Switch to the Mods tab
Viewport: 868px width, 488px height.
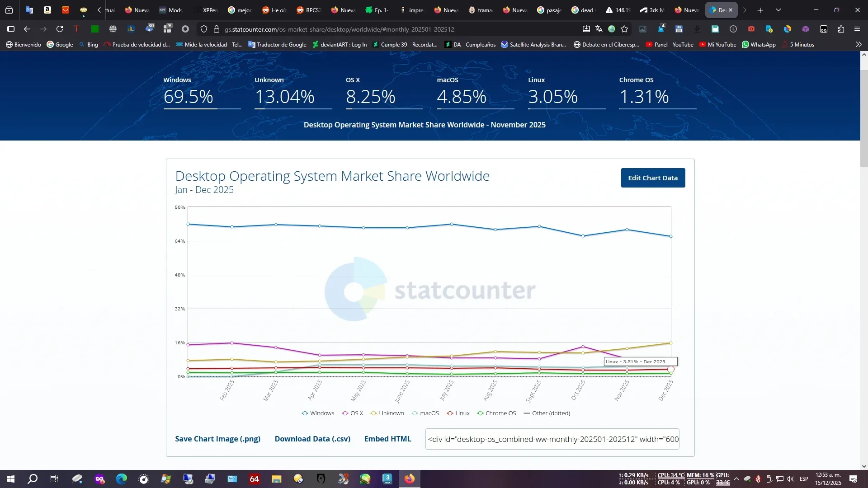pyautogui.click(x=171, y=10)
